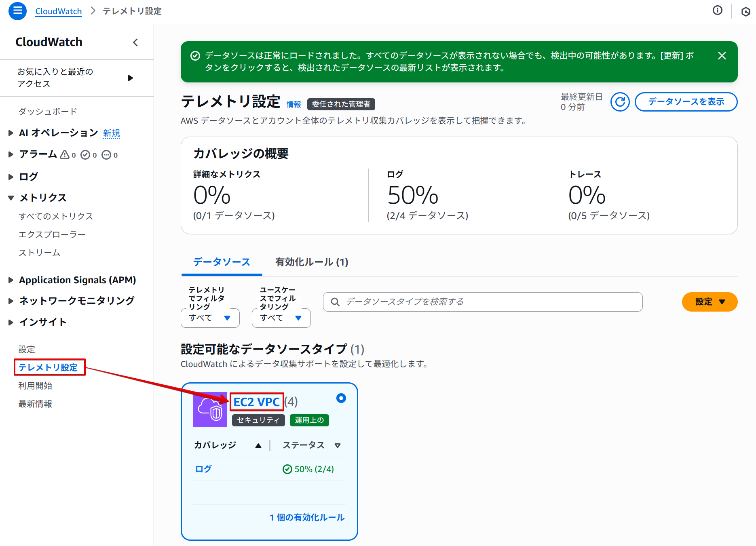Open すべてのメトリクス in sidebar
The image size is (756, 546).
coord(56,216)
